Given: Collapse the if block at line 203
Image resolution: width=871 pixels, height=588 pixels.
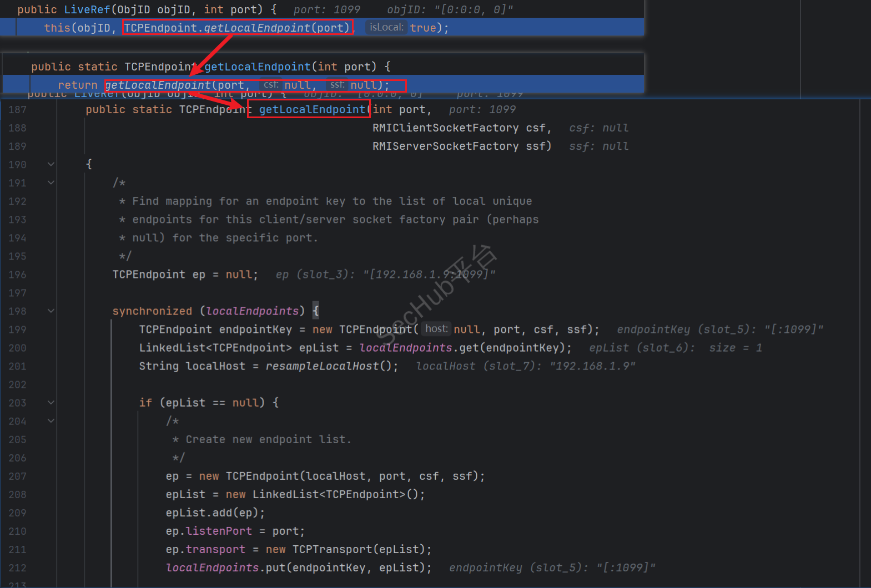Looking at the screenshot, I should coord(51,403).
